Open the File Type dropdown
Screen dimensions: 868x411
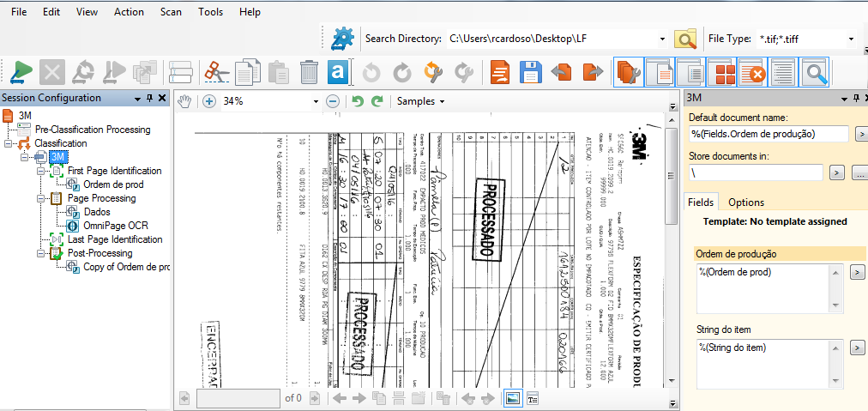click(x=851, y=39)
